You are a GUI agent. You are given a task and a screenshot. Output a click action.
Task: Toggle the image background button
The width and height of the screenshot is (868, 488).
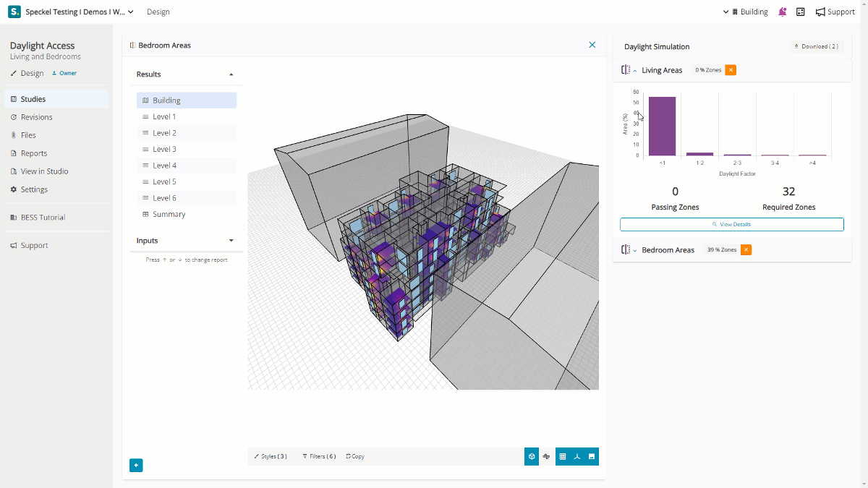click(592, 456)
